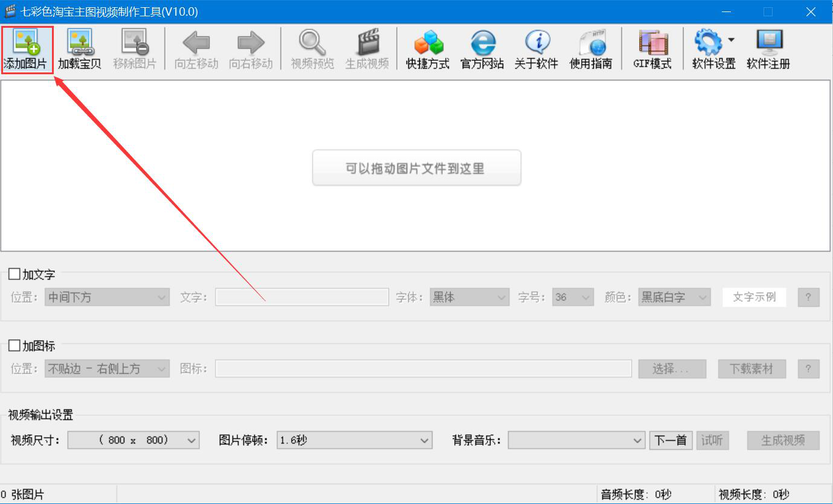Click into the 文字 text input field

pyautogui.click(x=302, y=297)
